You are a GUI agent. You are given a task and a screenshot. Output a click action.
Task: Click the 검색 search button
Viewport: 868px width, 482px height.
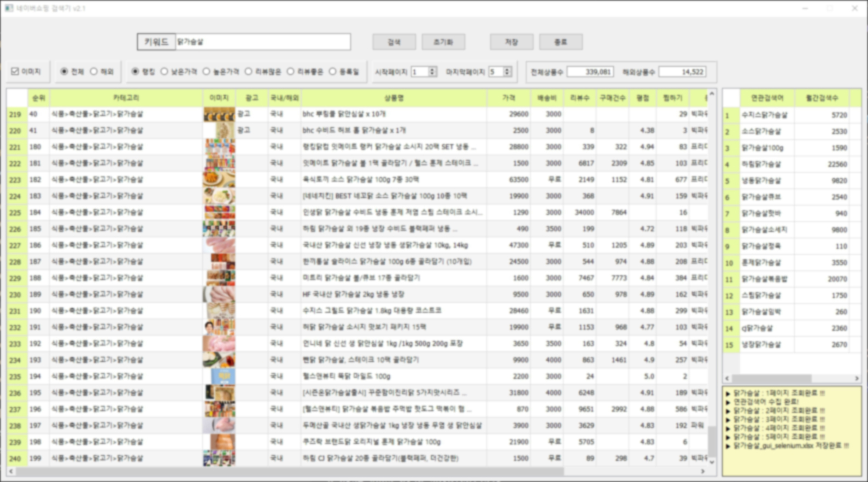(x=394, y=42)
